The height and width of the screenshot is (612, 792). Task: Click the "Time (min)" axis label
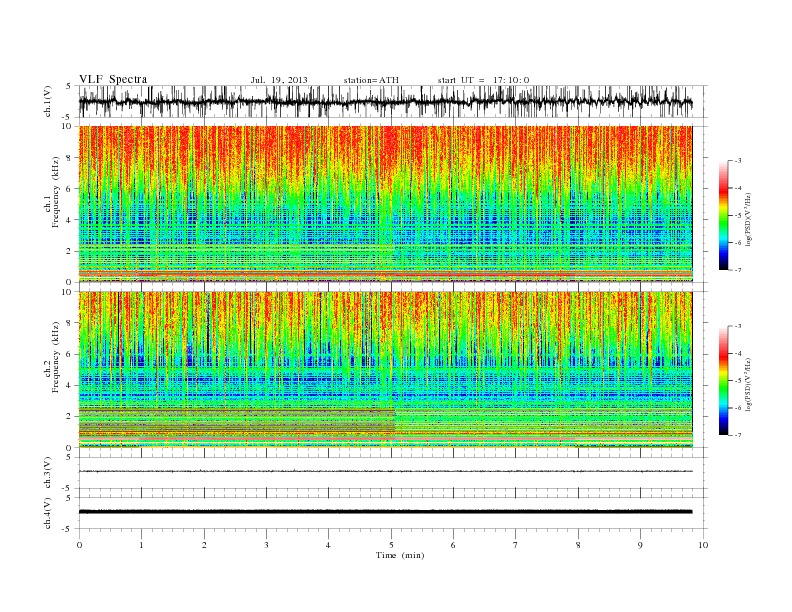(400, 555)
